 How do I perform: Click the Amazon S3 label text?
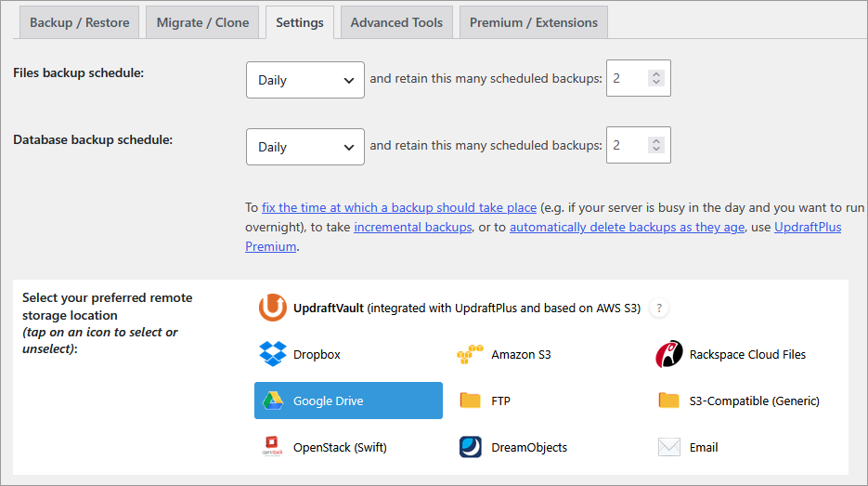pos(521,355)
